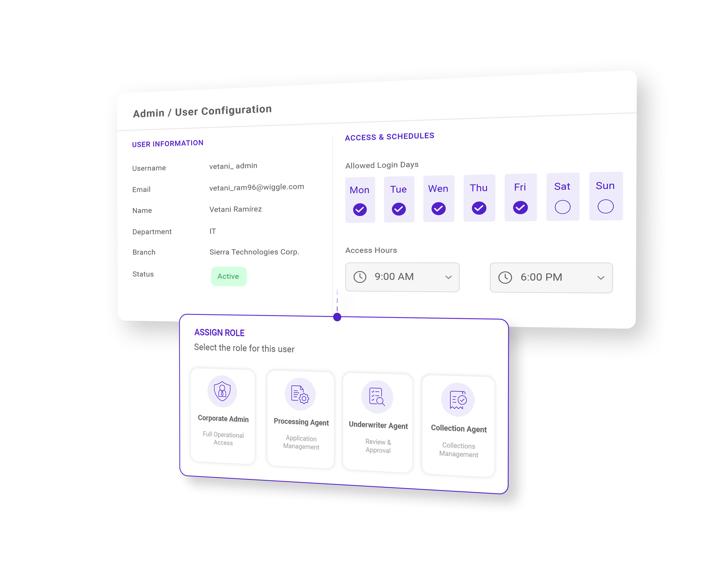This screenshot has height=561, width=728.
Task: Uncheck the Mon login day
Action: click(360, 210)
